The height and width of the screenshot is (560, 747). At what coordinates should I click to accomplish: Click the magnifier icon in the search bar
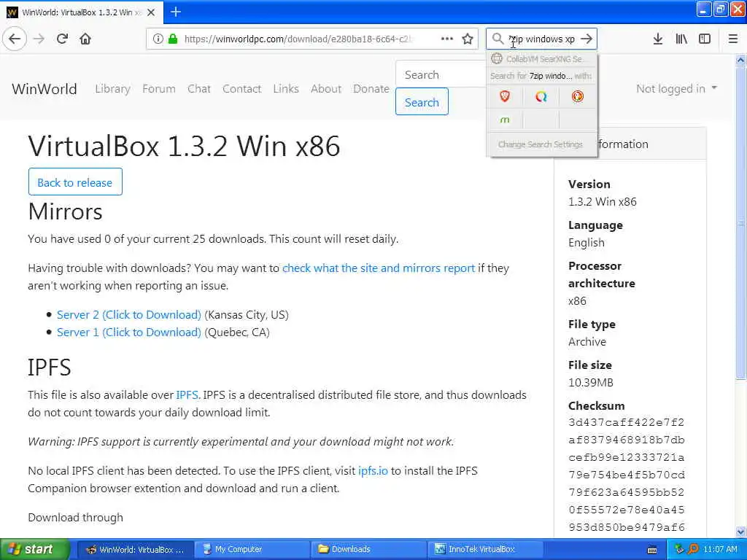point(498,39)
